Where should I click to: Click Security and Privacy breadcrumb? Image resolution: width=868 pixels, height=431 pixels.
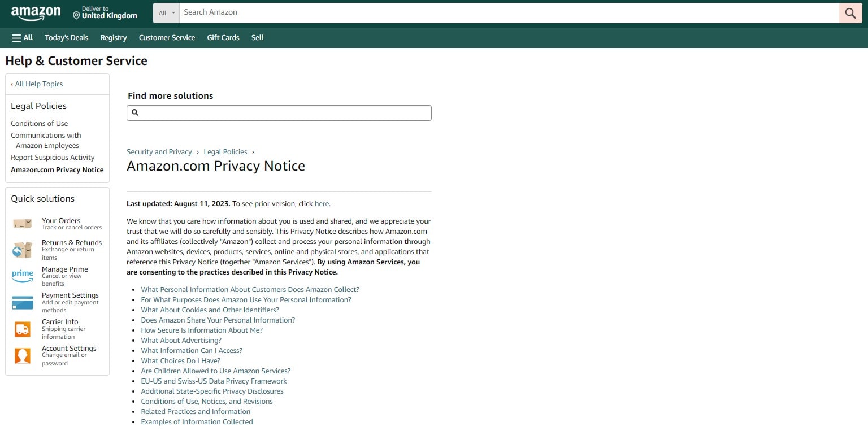[x=159, y=152]
